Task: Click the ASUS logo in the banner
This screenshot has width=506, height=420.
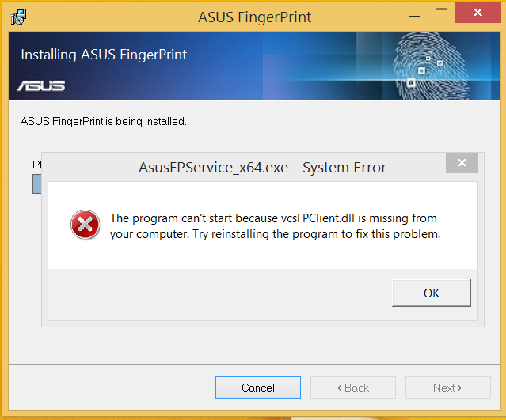Action: coord(41,85)
